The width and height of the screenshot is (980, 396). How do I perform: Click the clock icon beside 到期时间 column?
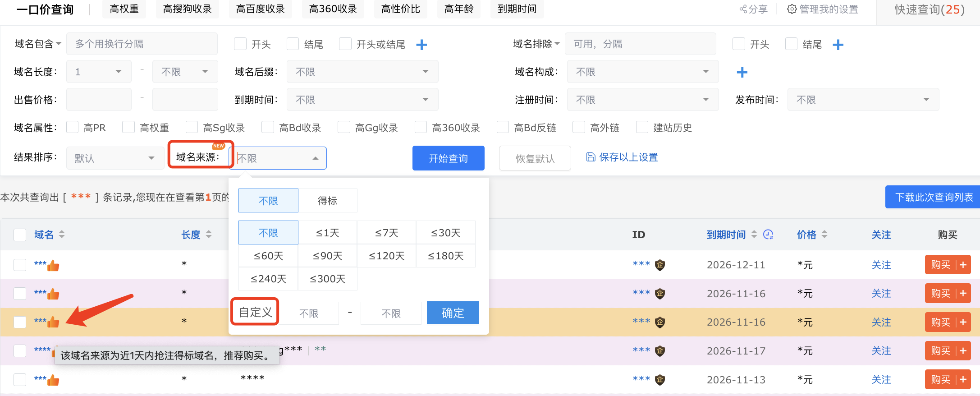(x=768, y=235)
